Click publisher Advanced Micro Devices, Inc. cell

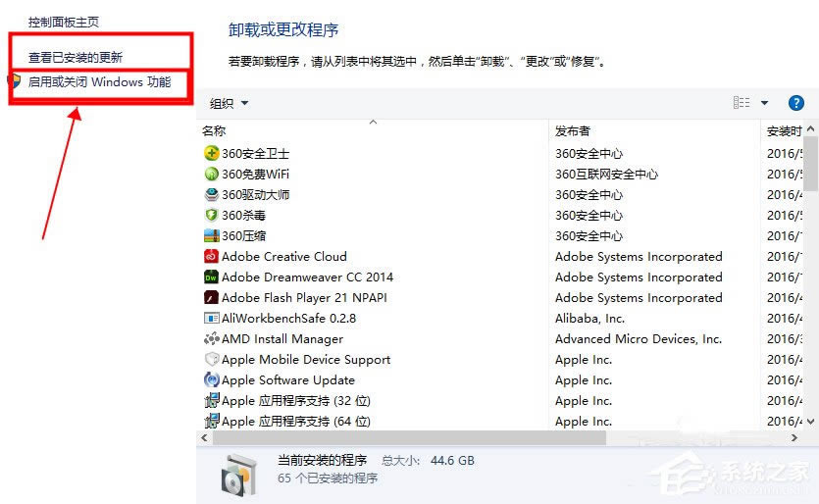(639, 339)
